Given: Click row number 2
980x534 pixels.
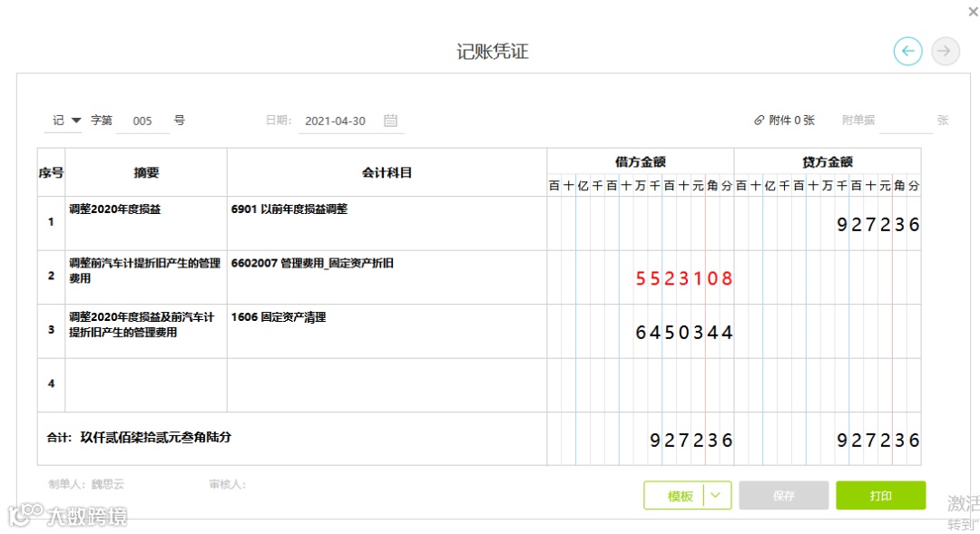Looking at the screenshot, I should [x=51, y=276].
